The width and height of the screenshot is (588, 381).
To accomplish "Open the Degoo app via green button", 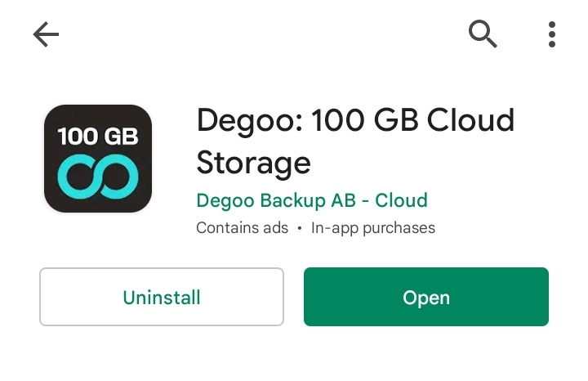I will [x=426, y=297].
